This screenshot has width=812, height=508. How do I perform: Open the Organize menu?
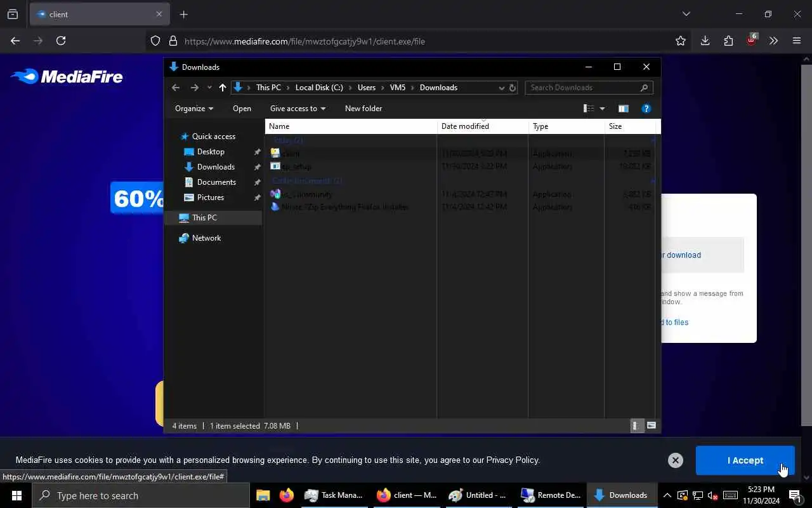coord(194,109)
